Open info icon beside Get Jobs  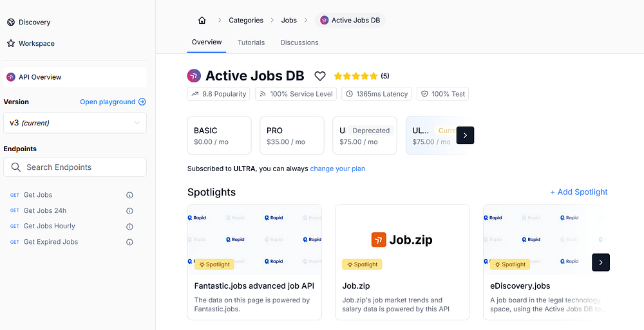pyautogui.click(x=129, y=195)
